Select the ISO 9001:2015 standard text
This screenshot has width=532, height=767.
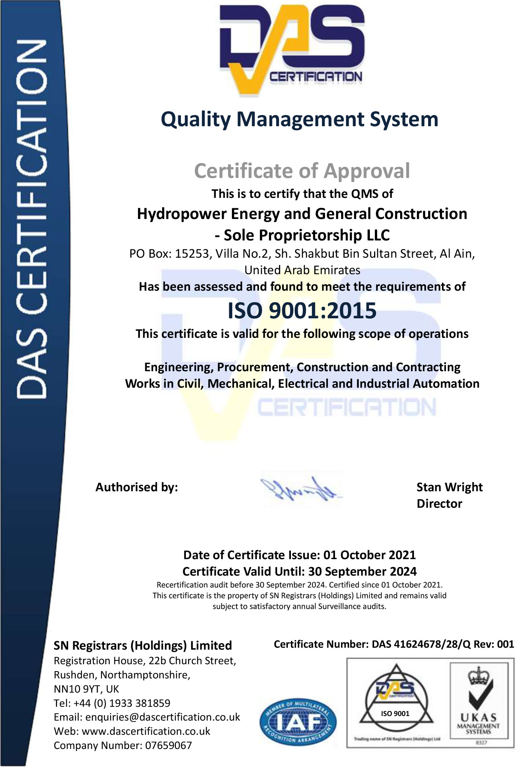[302, 311]
